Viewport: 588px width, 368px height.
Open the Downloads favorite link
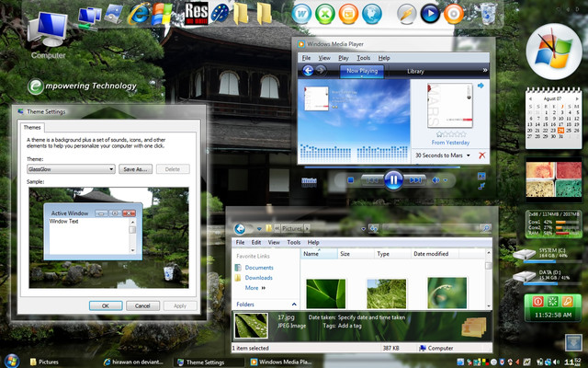coord(259,278)
